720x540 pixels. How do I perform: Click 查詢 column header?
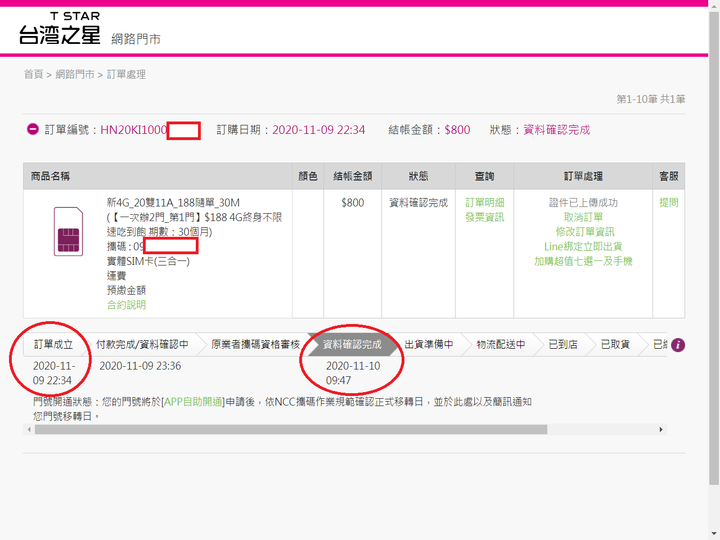[484, 176]
